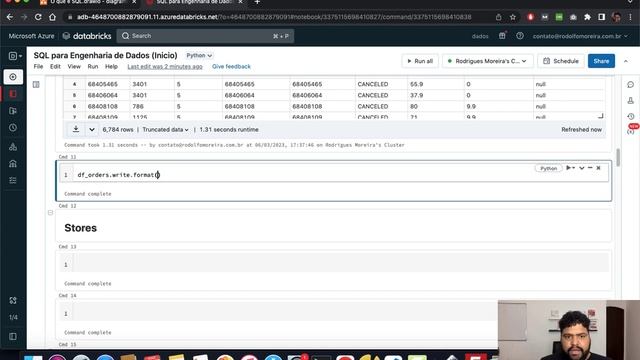Delete the df_orders cell with X icon
Screen dimensions: 640x360
click(x=598, y=168)
